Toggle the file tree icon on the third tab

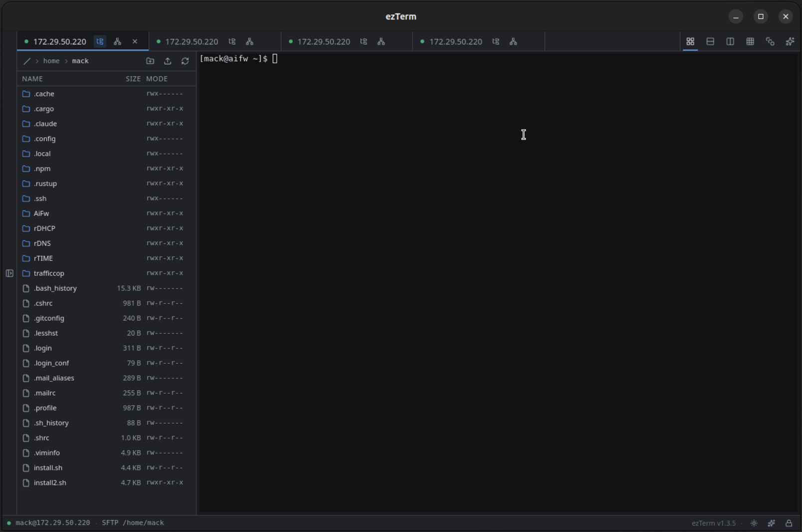click(x=364, y=41)
